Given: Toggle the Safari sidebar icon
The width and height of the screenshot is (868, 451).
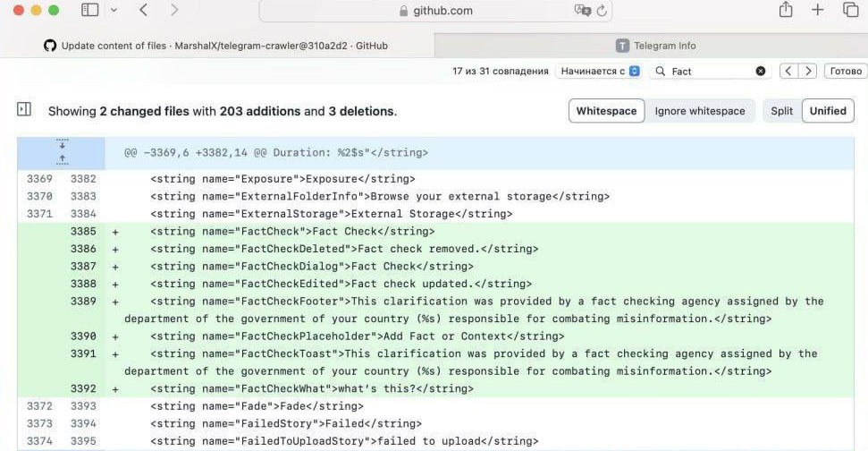Looking at the screenshot, I should click(89, 10).
